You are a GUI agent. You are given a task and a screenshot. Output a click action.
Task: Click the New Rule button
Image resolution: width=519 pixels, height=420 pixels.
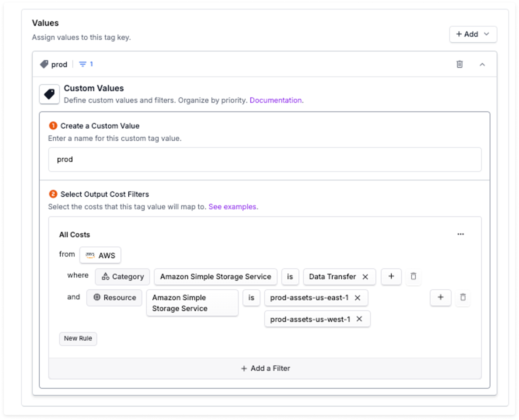pyautogui.click(x=78, y=338)
